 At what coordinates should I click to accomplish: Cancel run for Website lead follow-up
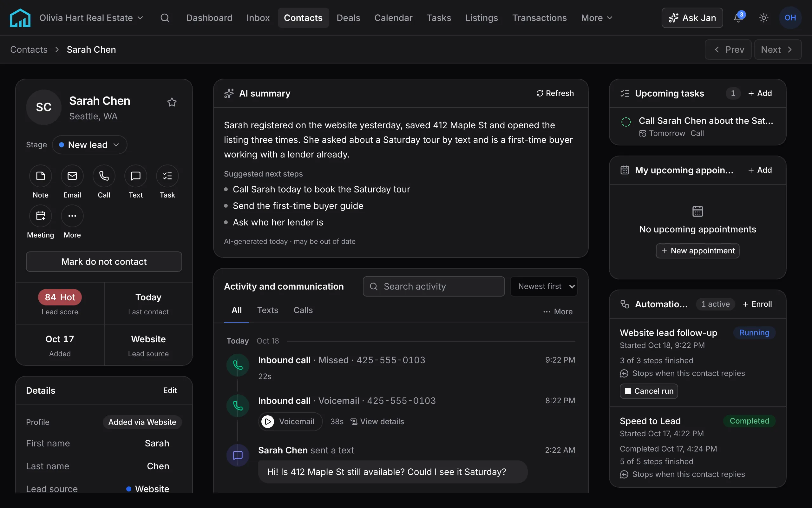point(649,391)
